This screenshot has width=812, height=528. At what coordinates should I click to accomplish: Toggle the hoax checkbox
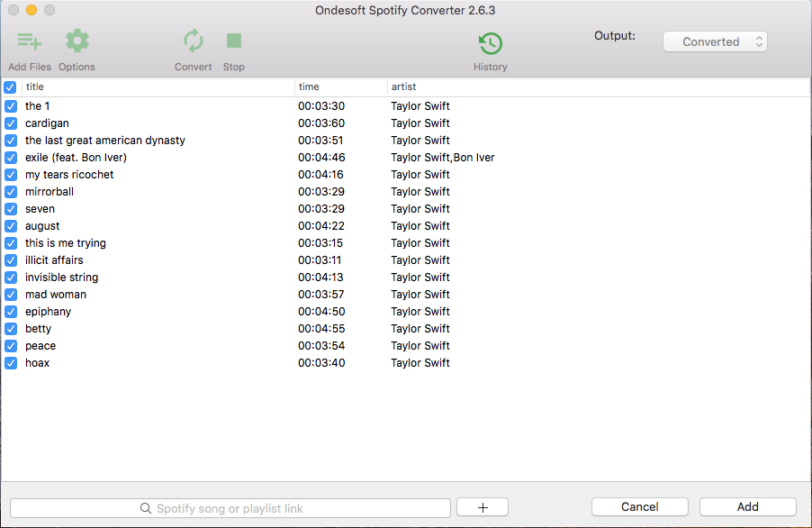(x=11, y=363)
